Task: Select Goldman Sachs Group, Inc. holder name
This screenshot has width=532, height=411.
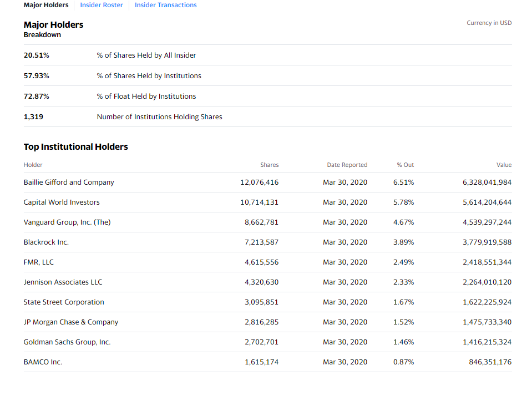Action: [x=67, y=342]
